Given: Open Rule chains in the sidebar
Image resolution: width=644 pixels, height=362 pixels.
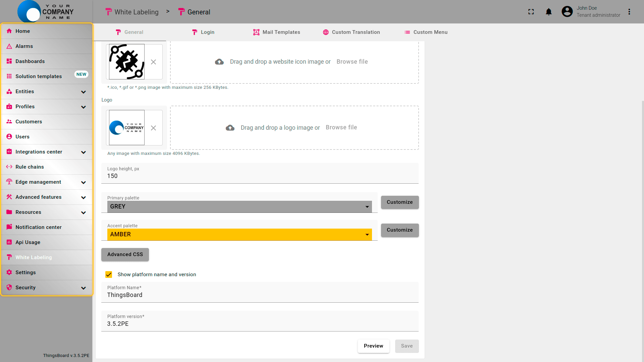Looking at the screenshot, I should 30,167.
